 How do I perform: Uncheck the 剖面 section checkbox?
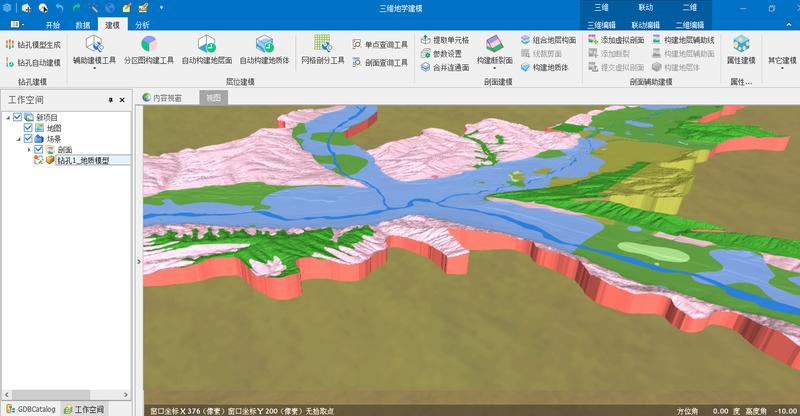tap(38, 150)
